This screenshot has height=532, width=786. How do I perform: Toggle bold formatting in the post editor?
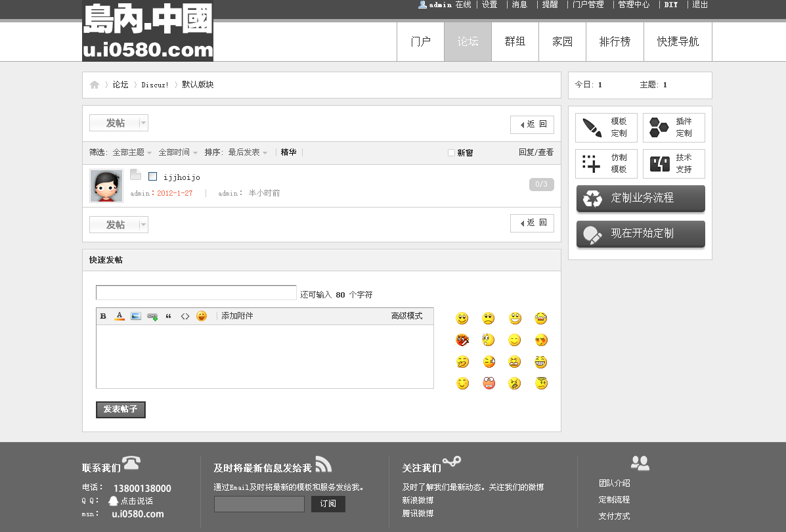click(103, 316)
